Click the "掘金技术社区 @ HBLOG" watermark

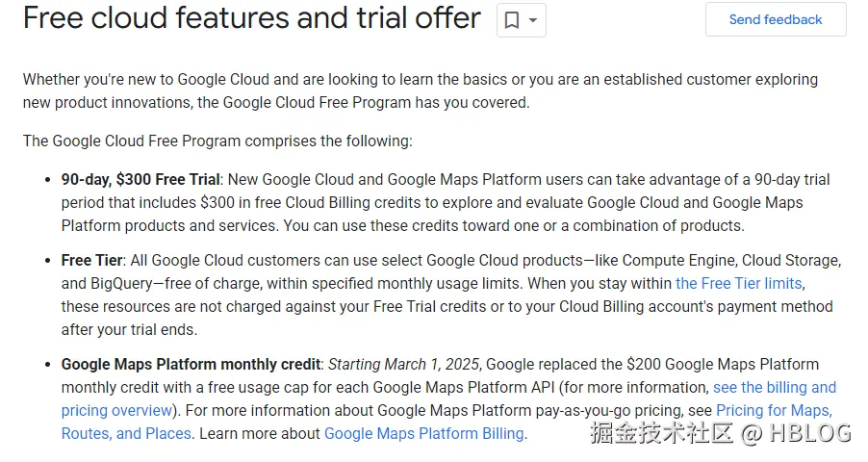[x=720, y=433]
